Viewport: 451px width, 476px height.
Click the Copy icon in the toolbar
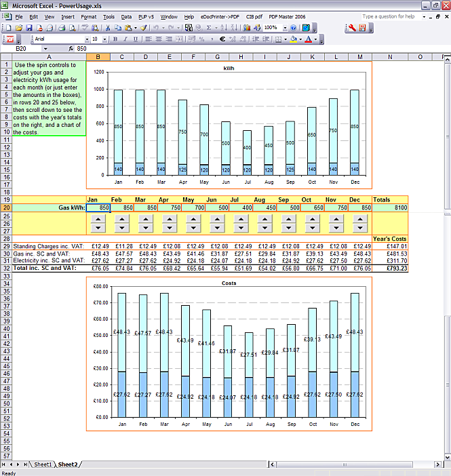(118, 28)
